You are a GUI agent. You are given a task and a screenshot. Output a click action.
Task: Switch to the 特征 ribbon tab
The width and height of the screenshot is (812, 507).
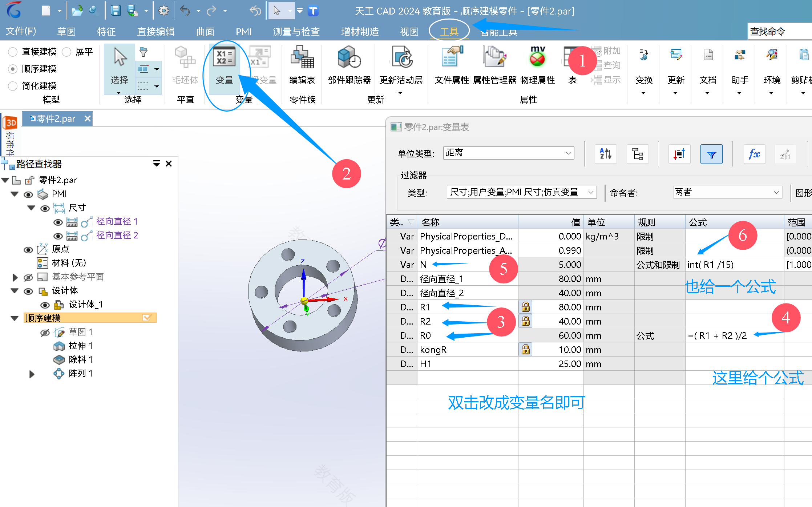(106, 32)
